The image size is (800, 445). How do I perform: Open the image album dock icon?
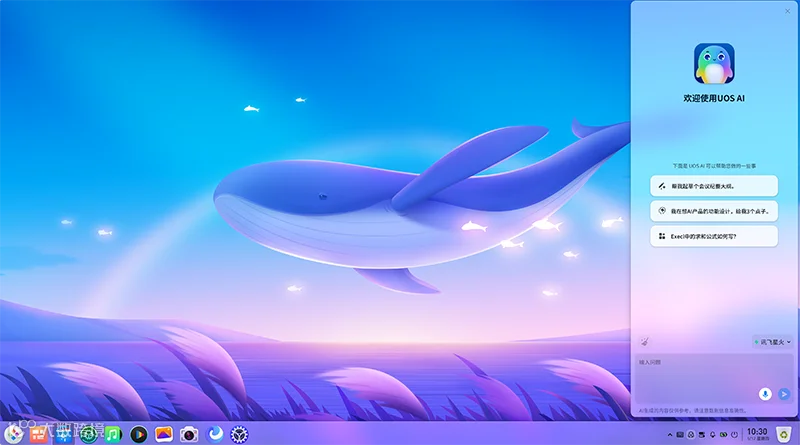[164, 434]
